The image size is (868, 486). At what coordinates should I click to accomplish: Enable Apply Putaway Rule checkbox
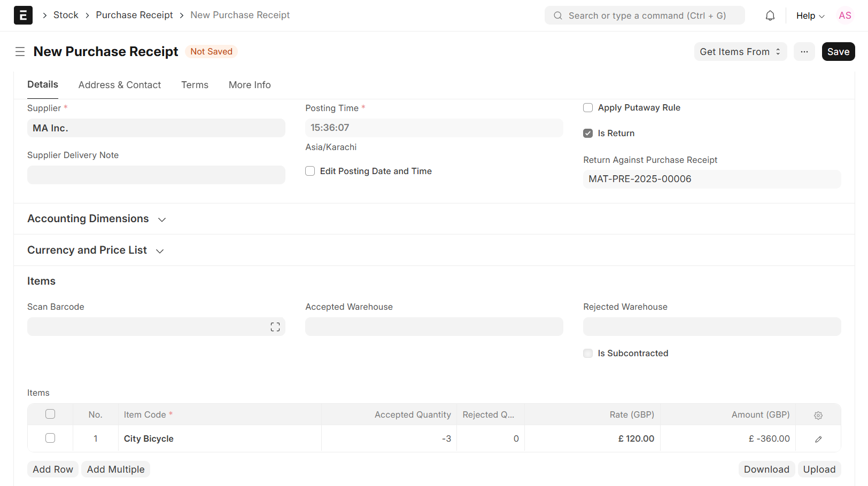(588, 108)
